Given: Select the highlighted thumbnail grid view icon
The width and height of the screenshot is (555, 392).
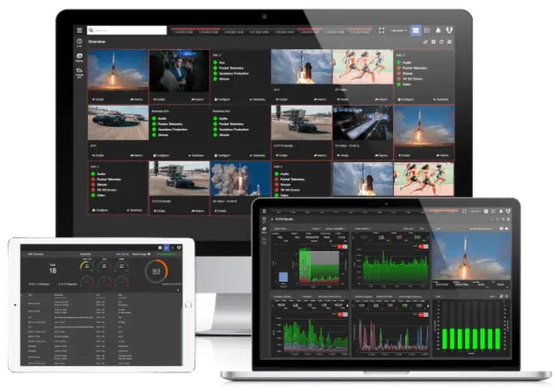Looking at the screenshot, I should [x=416, y=30].
